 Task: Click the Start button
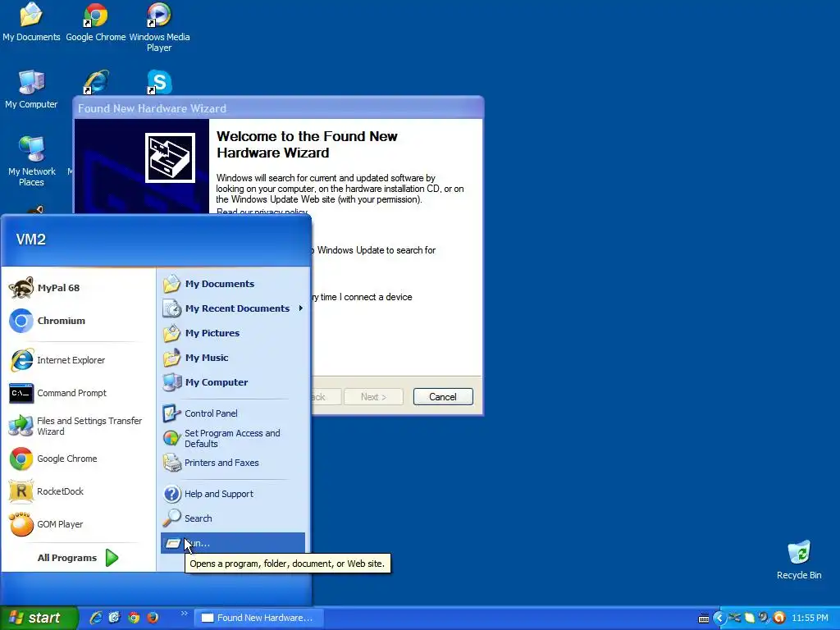pos(39,618)
